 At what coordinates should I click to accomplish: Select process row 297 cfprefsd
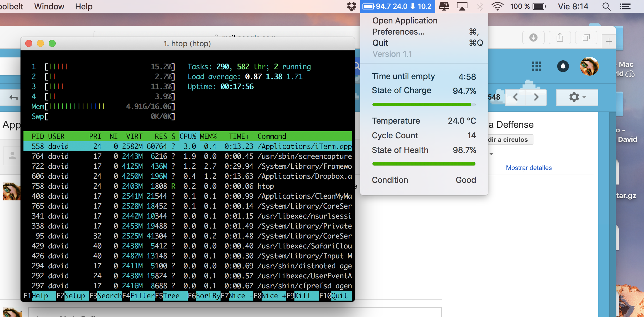pyautogui.click(x=188, y=286)
